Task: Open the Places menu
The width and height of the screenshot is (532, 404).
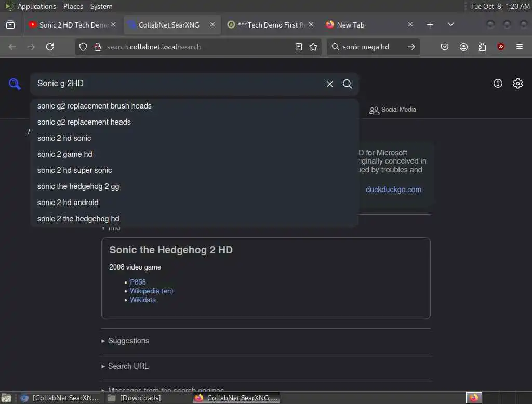Action: (73, 6)
